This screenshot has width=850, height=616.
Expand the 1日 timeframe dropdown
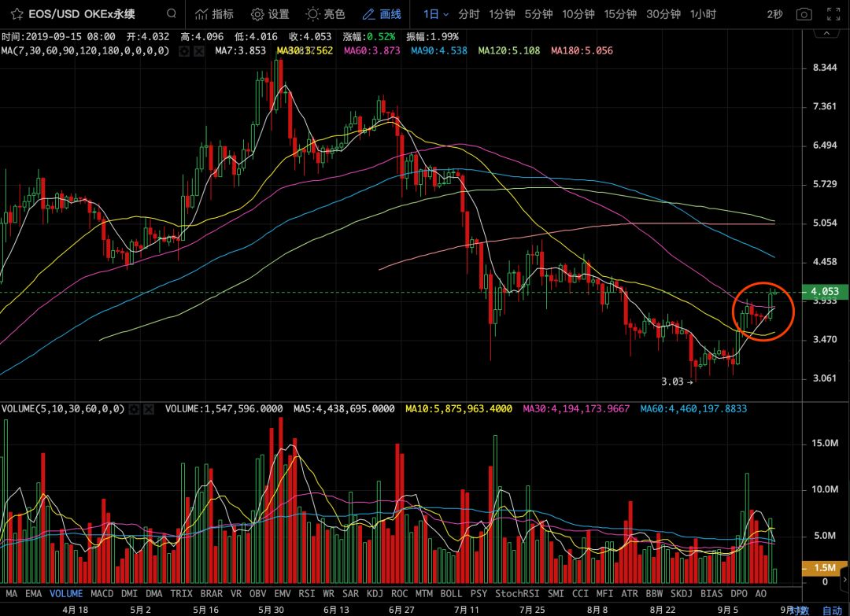pyautogui.click(x=436, y=14)
